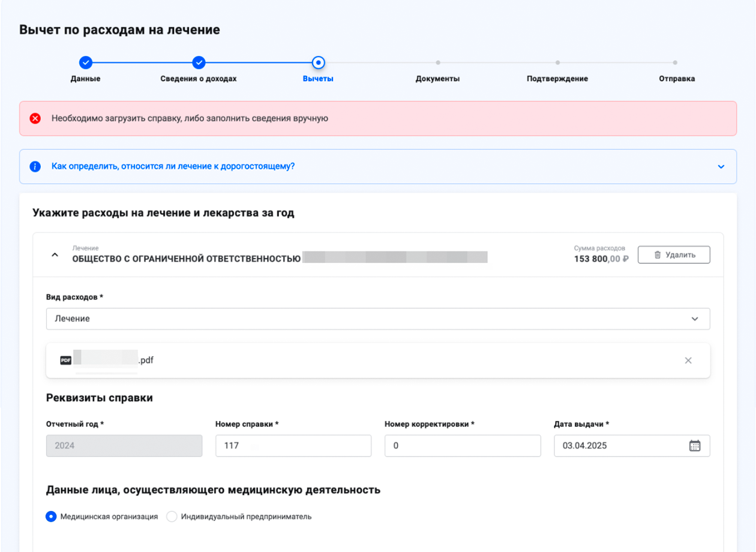
Task: Click the red error icon in alert banner
Action: [35, 118]
